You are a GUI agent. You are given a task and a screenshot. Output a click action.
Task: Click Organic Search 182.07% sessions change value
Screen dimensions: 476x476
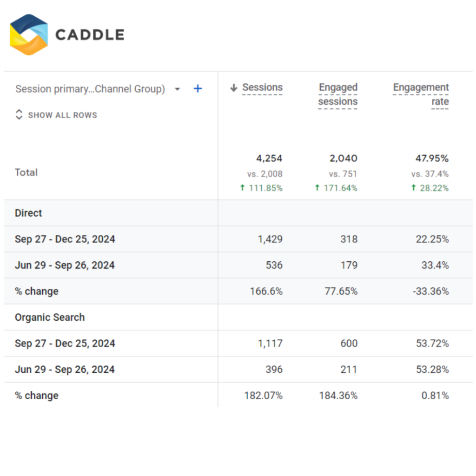pos(263,396)
